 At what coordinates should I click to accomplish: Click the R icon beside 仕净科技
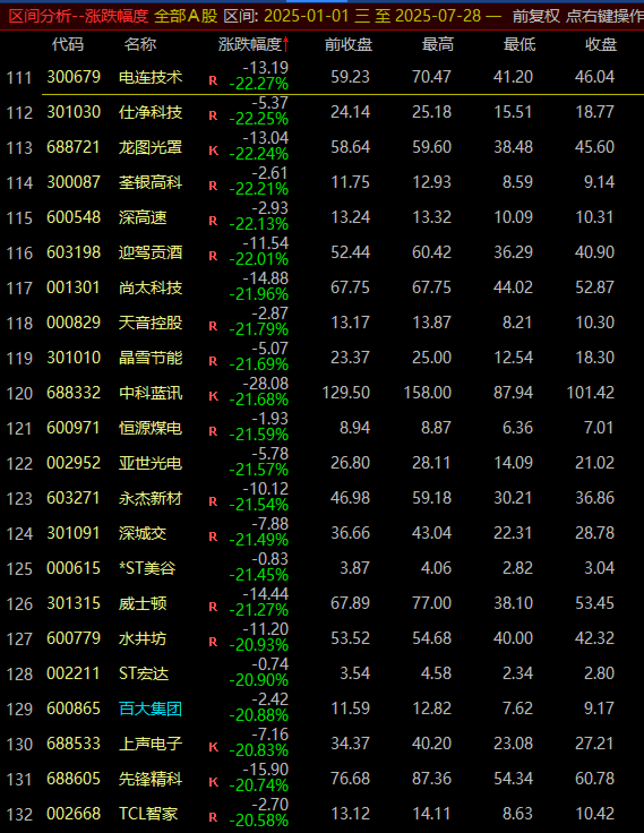click(213, 115)
